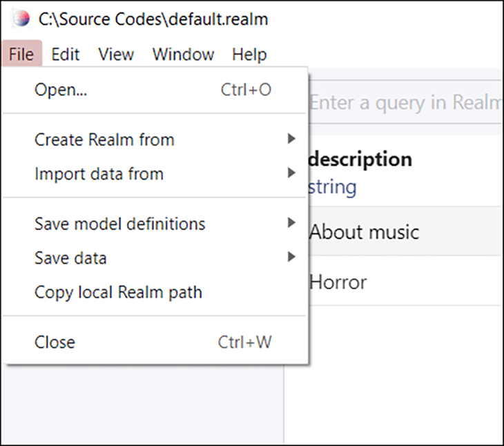Open the Window menu
The image size is (504, 446).
click(183, 55)
